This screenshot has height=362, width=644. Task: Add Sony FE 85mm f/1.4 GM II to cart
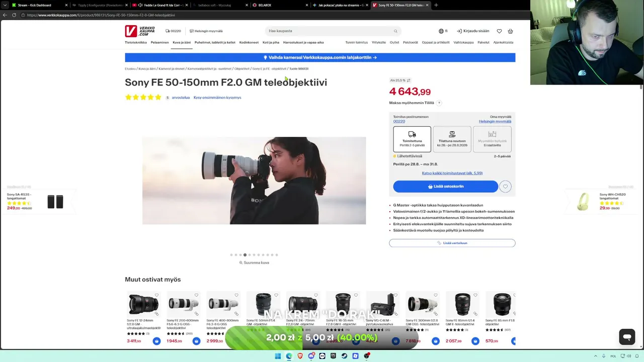pyautogui.click(x=475, y=341)
